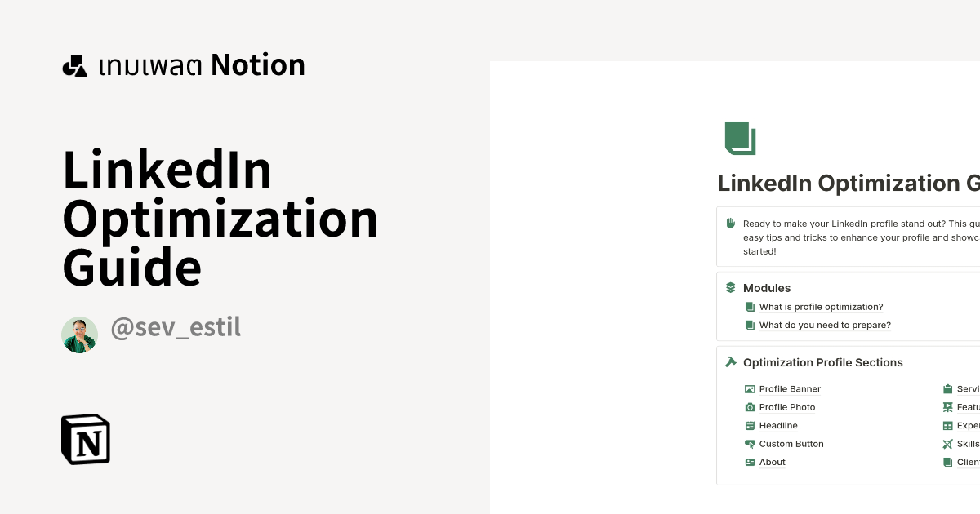
Task: Open the What is profile optimization page
Action: click(820, 306)
